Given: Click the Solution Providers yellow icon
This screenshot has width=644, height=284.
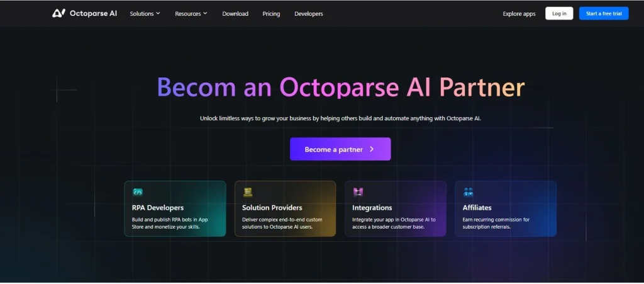Looking at the screenshot, I should coord(248,192).
